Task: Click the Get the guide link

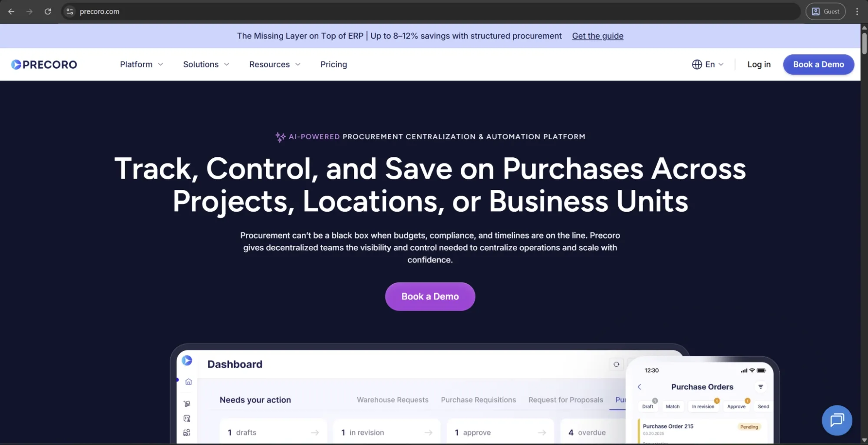Action: (597, 36)
